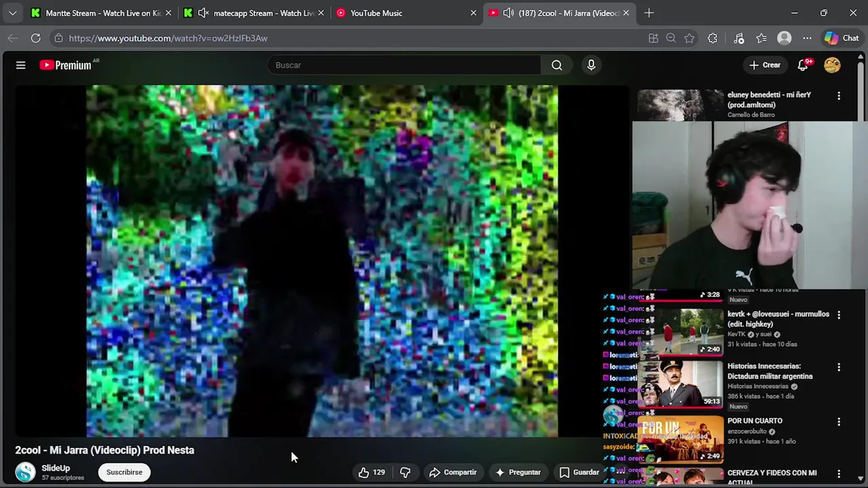Open the favorites toolbar icon
868x488 pixels.
(762, 38)
